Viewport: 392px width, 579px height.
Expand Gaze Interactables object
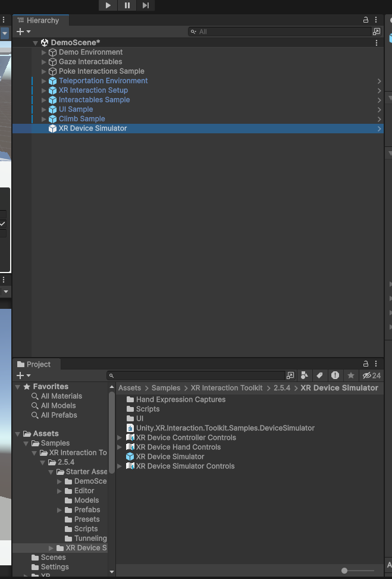tap(44, 62)
